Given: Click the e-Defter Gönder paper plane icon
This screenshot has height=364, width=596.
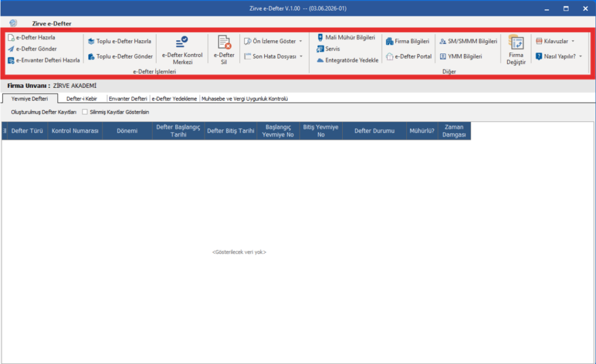Looking at the screenshot, I should point(11,49).
